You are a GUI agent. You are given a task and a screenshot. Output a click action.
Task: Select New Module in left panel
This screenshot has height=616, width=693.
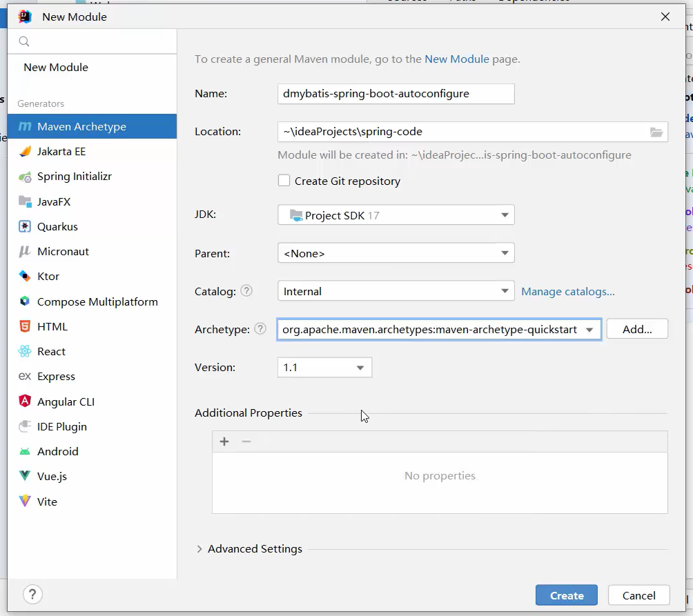[x=56, y=67]
